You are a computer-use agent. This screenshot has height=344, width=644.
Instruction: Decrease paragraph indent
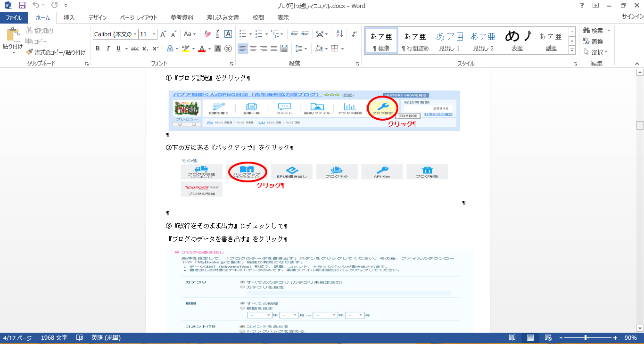[x=295, y=34]
